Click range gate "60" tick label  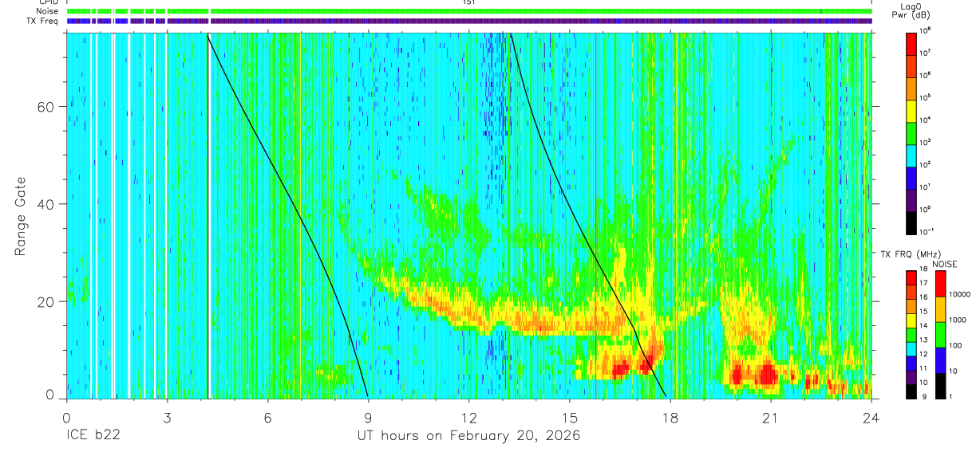click(46, 107)
